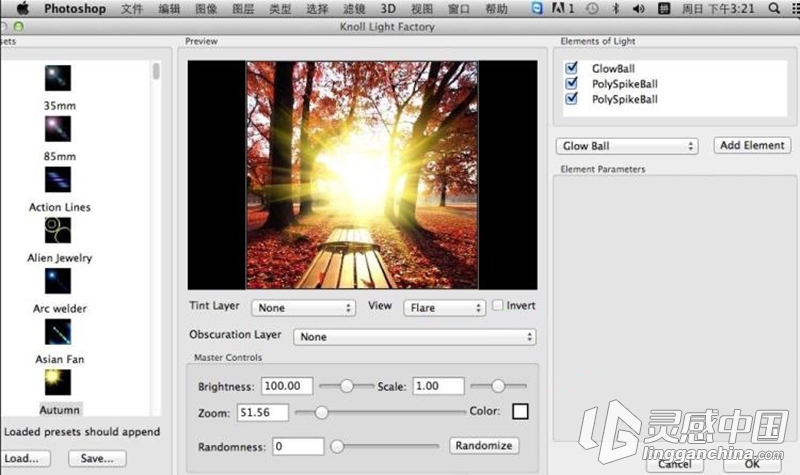Select the GlowBall element row text

pos(613,68)
